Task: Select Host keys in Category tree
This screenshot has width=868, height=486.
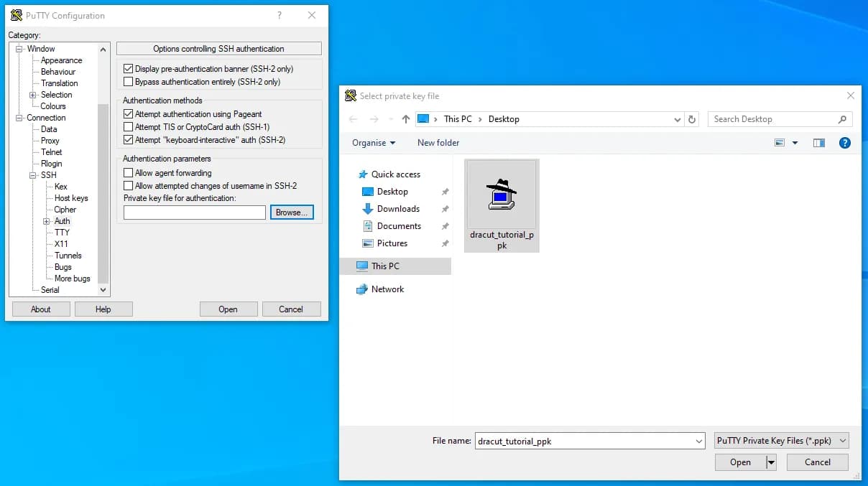Action: click(71, 198)
